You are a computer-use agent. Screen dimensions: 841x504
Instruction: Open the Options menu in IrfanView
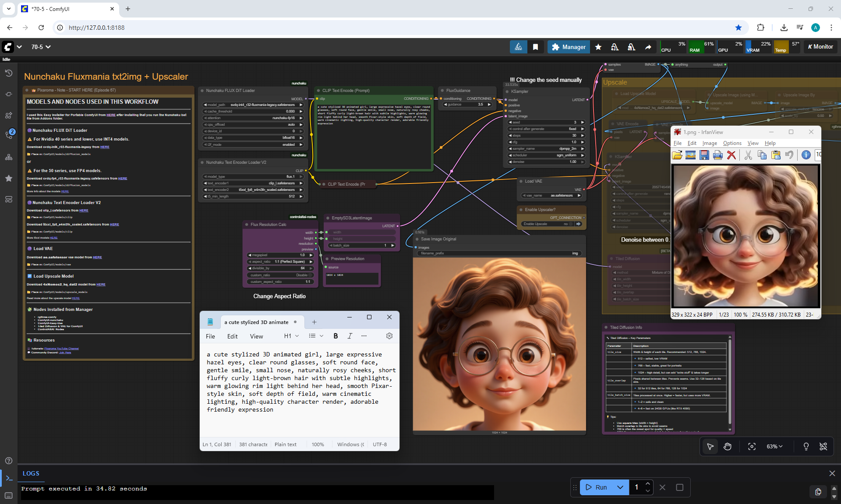(732, 143)
